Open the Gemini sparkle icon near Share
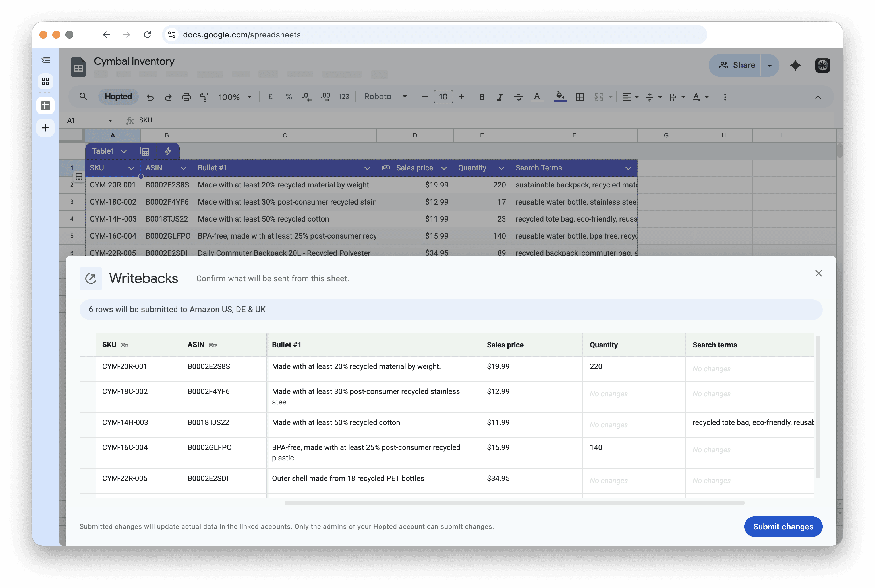Viewport: 875px width, 588px height. pos(795,65)
